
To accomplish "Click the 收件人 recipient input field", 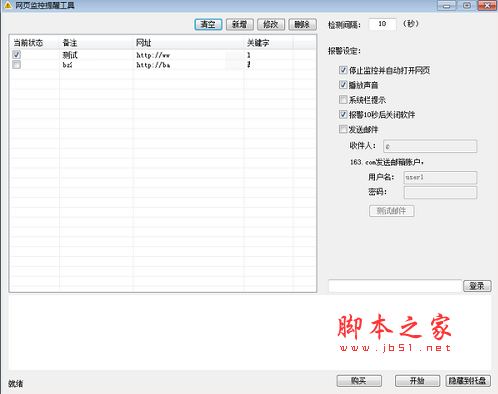I will [430, 146].
